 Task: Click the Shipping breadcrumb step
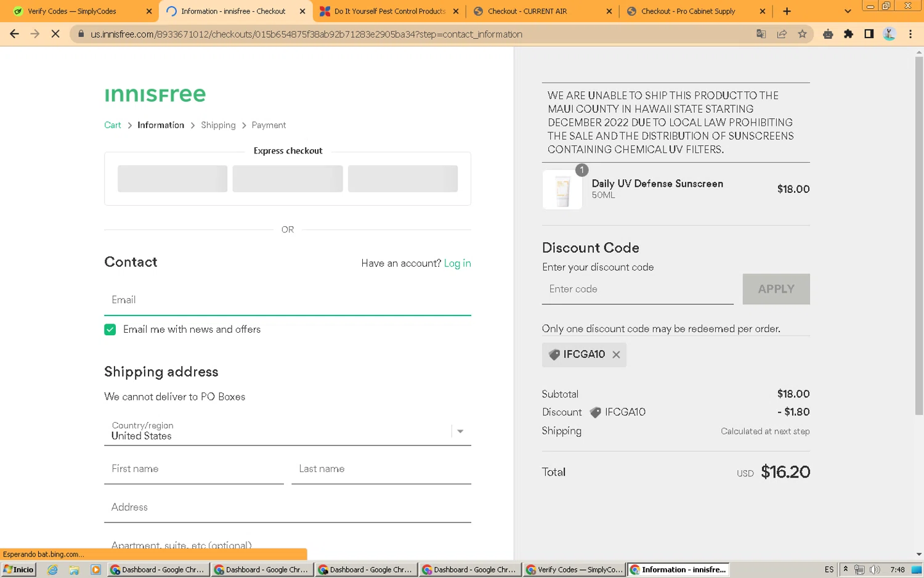(218, 125)
